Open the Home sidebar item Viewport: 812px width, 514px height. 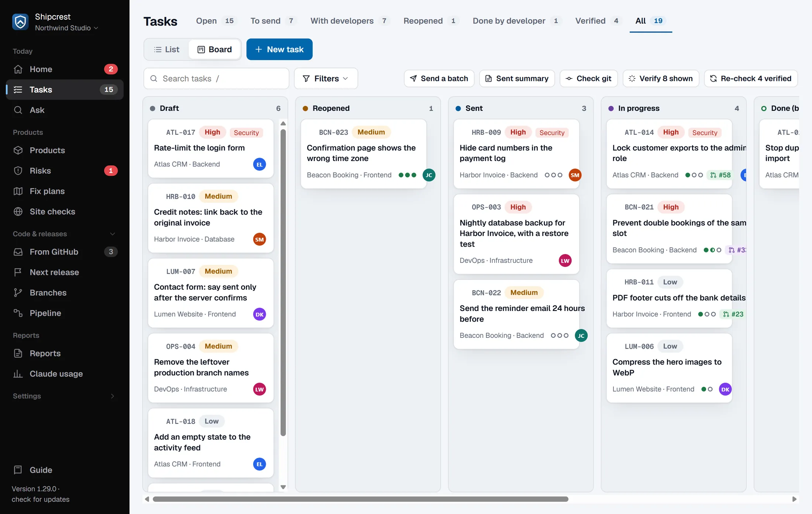click(x=65, y=69)
